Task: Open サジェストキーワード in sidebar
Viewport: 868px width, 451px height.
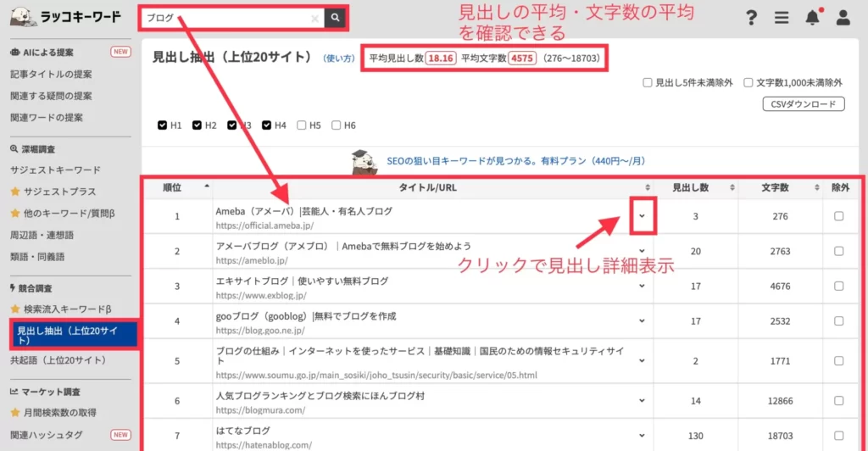Action: pos(55,170)
